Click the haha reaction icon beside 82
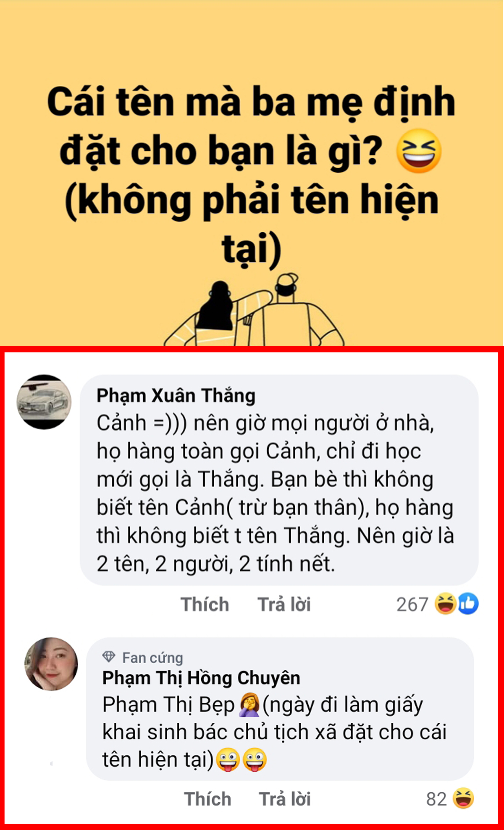 pyautogui.click(x=463, y=798)
